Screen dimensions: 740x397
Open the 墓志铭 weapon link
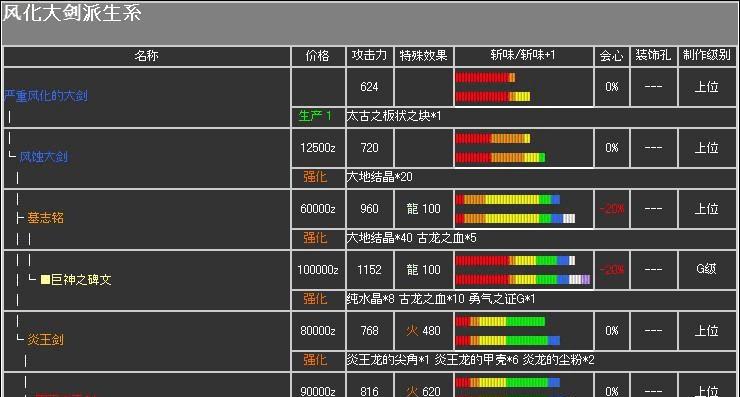[x=45, y=218]
